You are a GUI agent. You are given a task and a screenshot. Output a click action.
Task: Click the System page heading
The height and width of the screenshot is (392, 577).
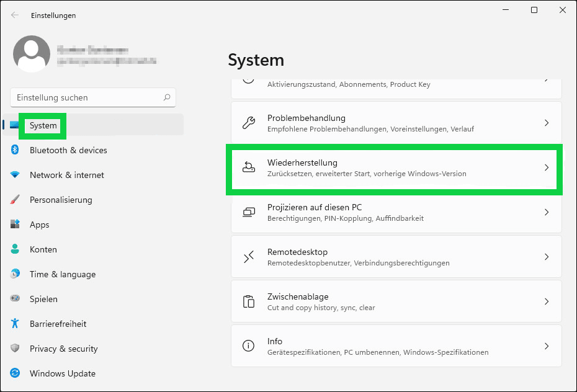point(256,60)
